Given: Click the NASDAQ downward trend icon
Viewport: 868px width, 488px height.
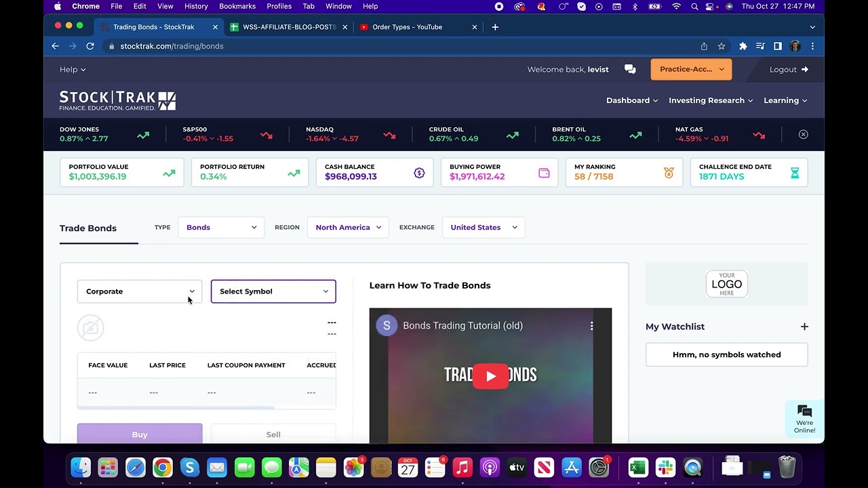Looking at the screenshot, I should [389, 136].
